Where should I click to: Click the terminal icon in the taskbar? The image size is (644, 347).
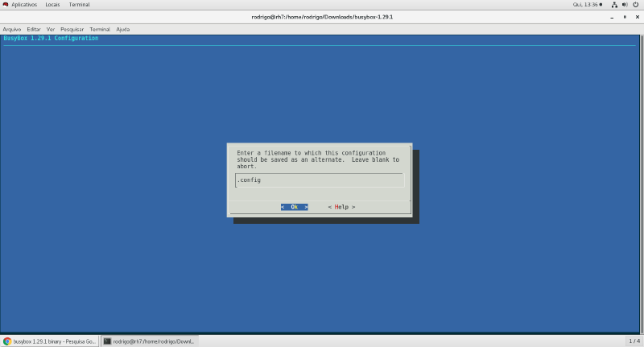pyautogui.click(x=108, y=341)
